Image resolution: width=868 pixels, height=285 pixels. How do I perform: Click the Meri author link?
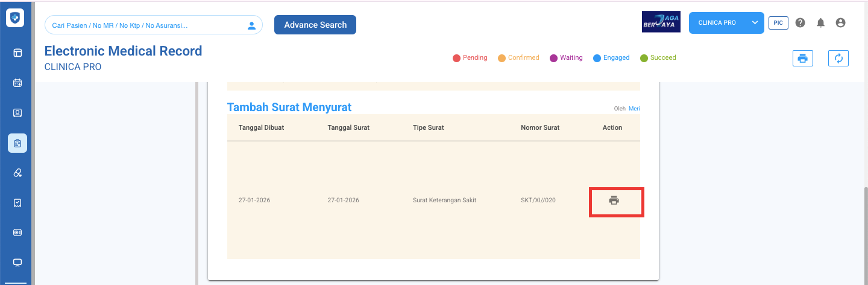(x=634, y=109)
